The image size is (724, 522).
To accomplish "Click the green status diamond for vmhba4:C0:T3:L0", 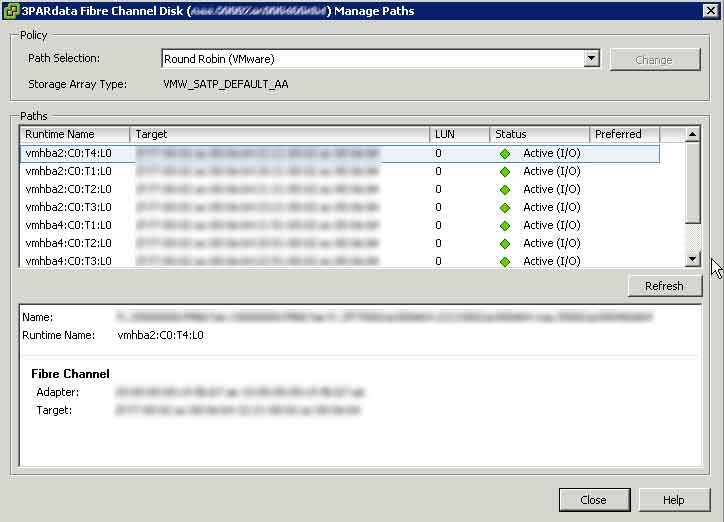I will pyautogui.click(x=505, y=262).
